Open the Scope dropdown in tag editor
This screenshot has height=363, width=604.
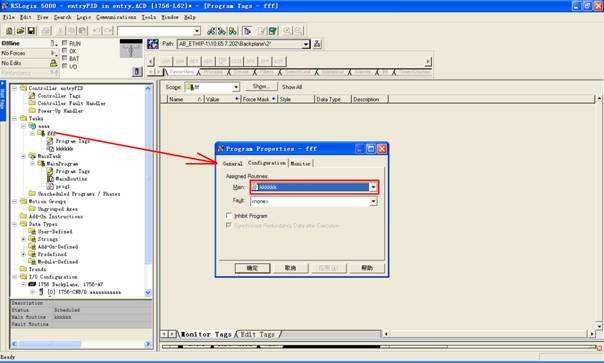(x=236, y=87)
